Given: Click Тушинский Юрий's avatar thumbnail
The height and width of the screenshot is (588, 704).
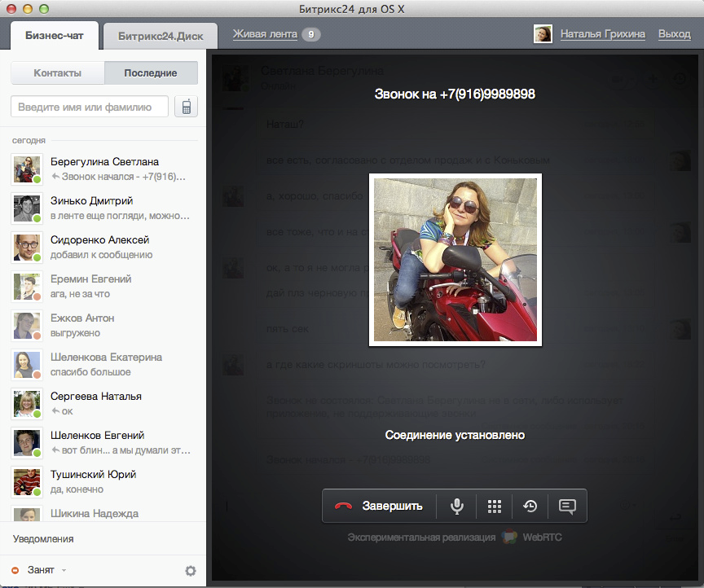Looking at the screenshot, I should 27,481.
